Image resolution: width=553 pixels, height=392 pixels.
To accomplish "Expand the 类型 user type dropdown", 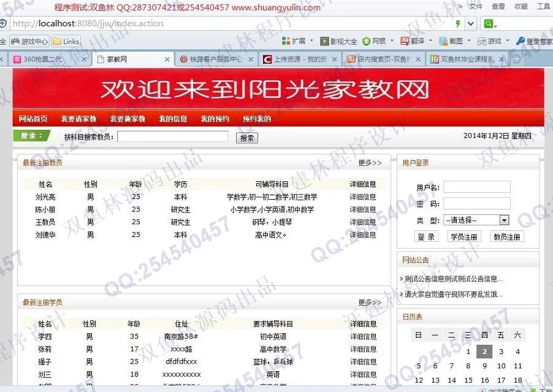I will click(x=504, y=220).
